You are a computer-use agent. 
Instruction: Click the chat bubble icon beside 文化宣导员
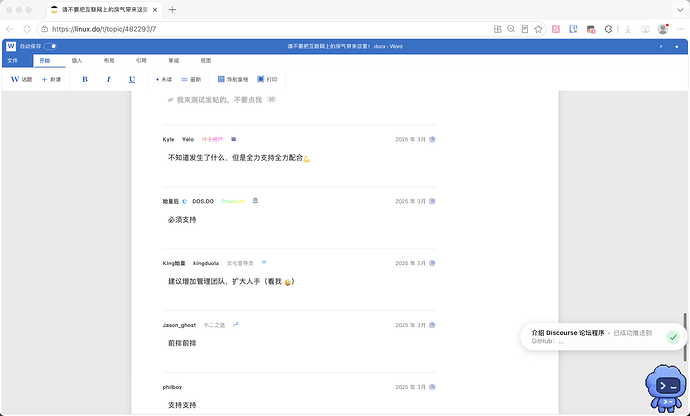click(x=264, y=263)
